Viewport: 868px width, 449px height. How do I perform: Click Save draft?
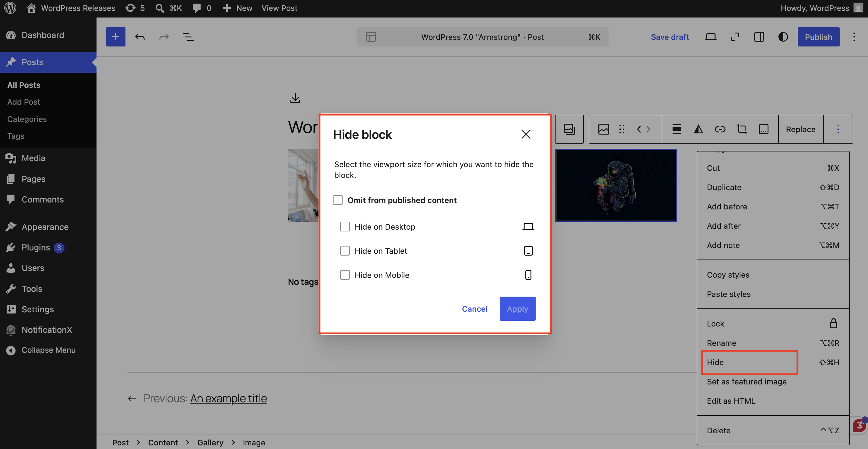(x=670, y=37)
